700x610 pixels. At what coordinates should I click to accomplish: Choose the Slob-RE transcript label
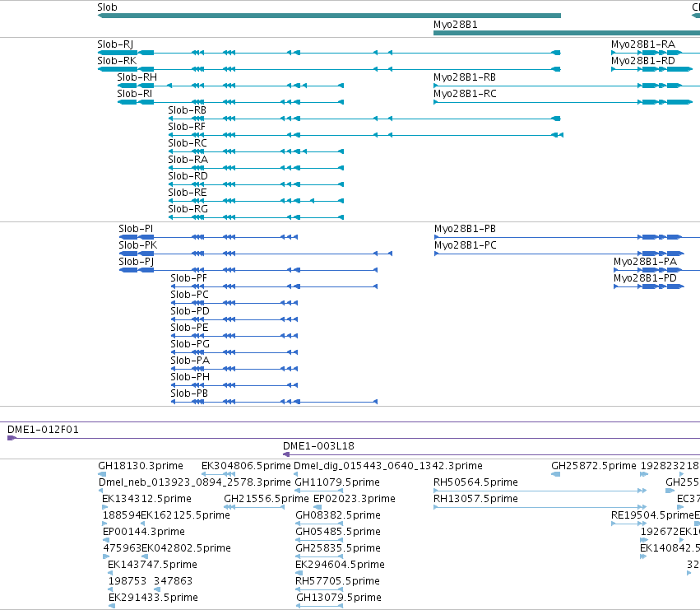pyautogui.click(x=188, y=193)
